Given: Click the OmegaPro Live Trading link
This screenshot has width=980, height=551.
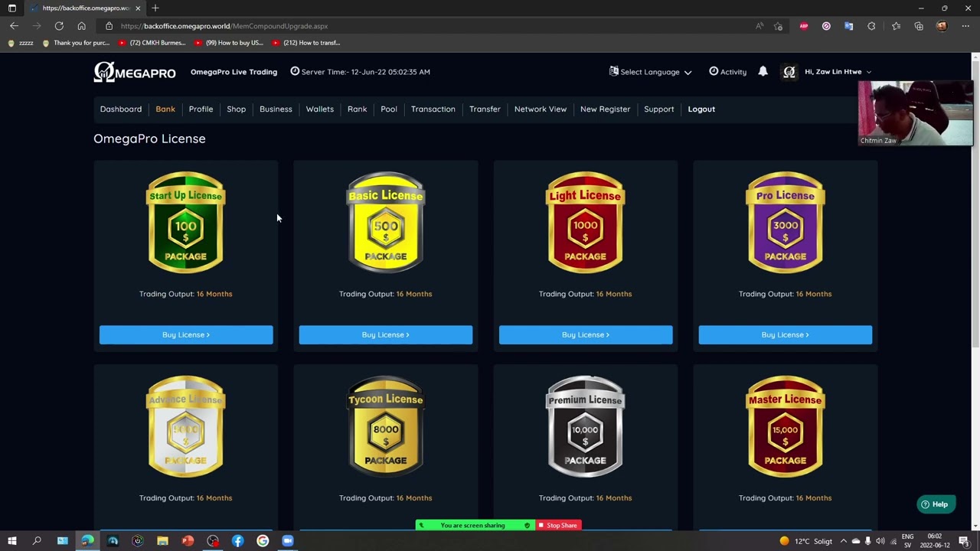Looking at the screenshot, I should (234, 72).
